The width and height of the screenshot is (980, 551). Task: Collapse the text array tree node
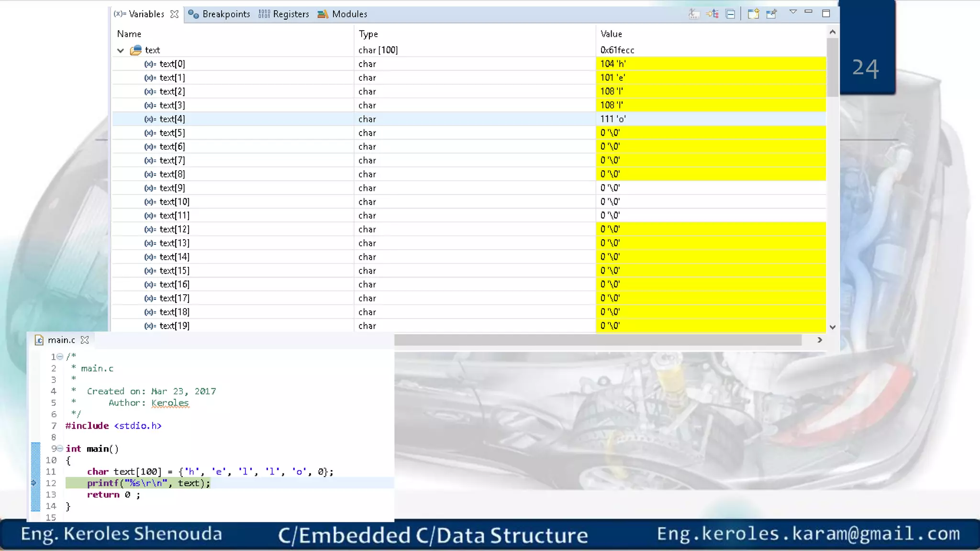point(121,50)
